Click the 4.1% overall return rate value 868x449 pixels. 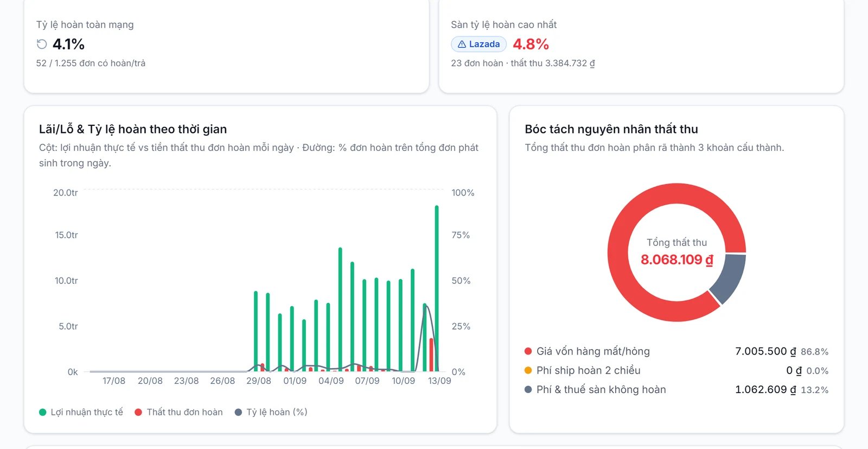tap(68, 44)
